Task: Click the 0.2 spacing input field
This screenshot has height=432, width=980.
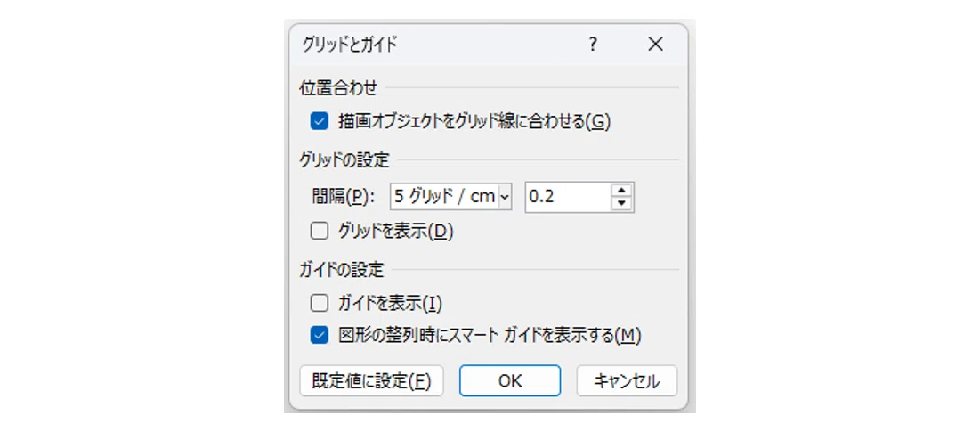Action: 568,197
